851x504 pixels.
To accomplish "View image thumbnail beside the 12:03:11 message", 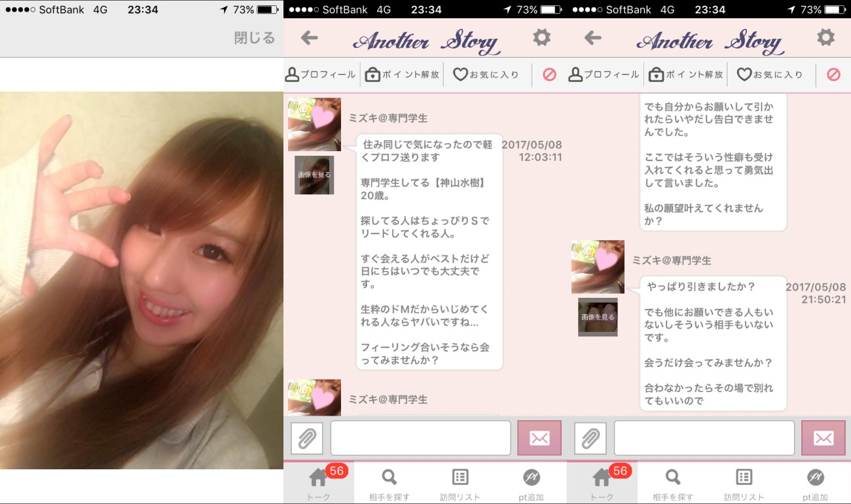I will [x=314, y=175].
